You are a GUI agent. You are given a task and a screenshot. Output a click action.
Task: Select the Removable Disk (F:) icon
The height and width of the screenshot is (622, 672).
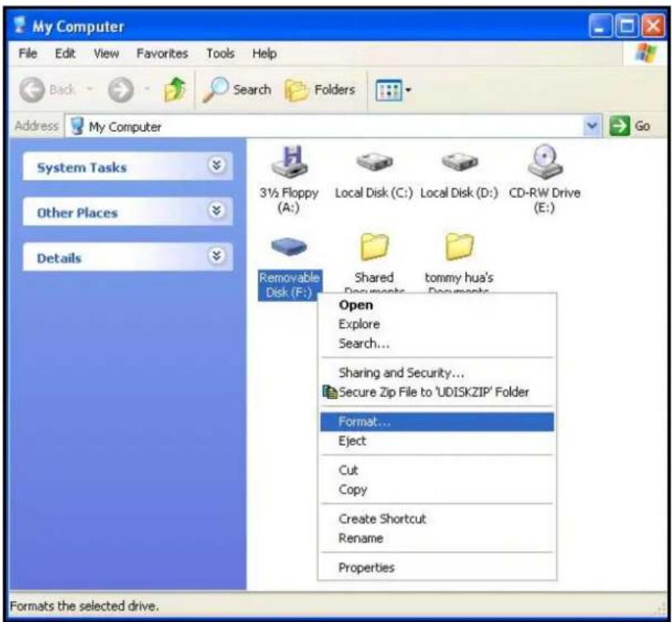pyautogui.click(x=290, y=247)
